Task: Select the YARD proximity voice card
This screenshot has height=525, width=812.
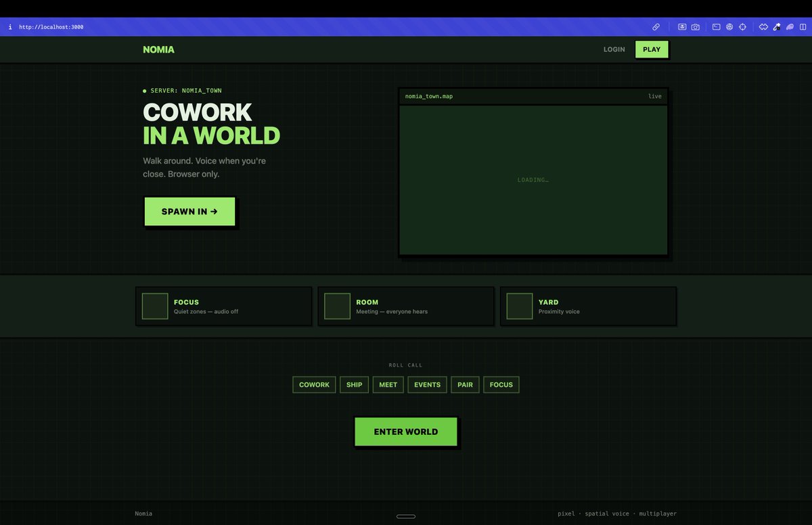Action: pos(588,306)
